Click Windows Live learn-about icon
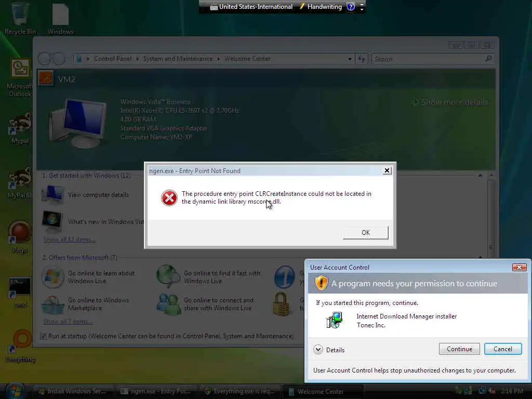The height and width of the screenshot is (399, 532). [52, 277]
